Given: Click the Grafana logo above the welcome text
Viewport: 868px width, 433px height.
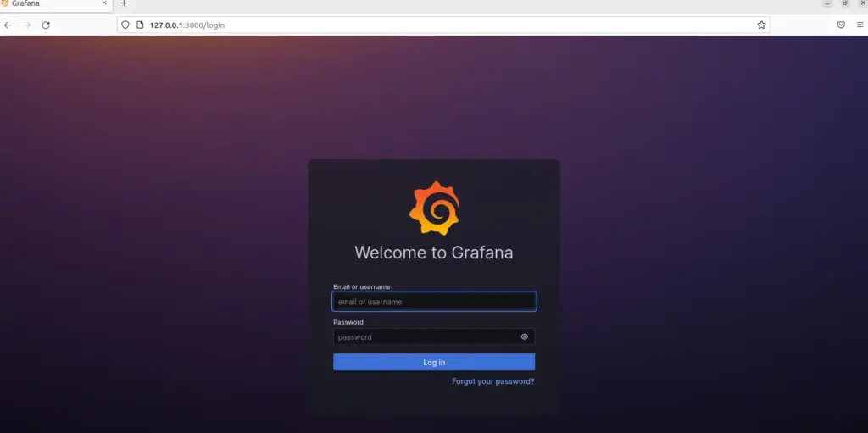Looking at the screenshot, I should click(x=434, y=208).
